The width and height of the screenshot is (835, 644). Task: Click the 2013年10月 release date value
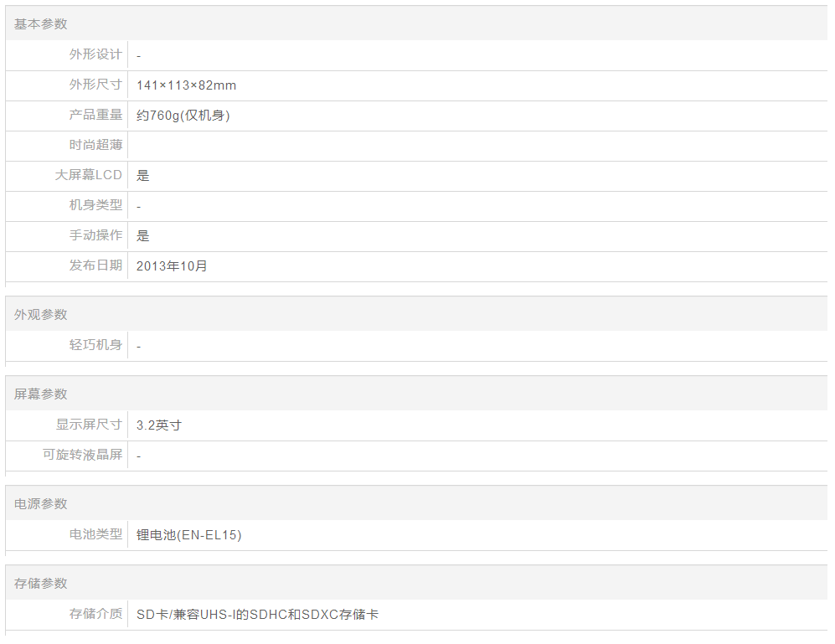(x=172, y=266)
